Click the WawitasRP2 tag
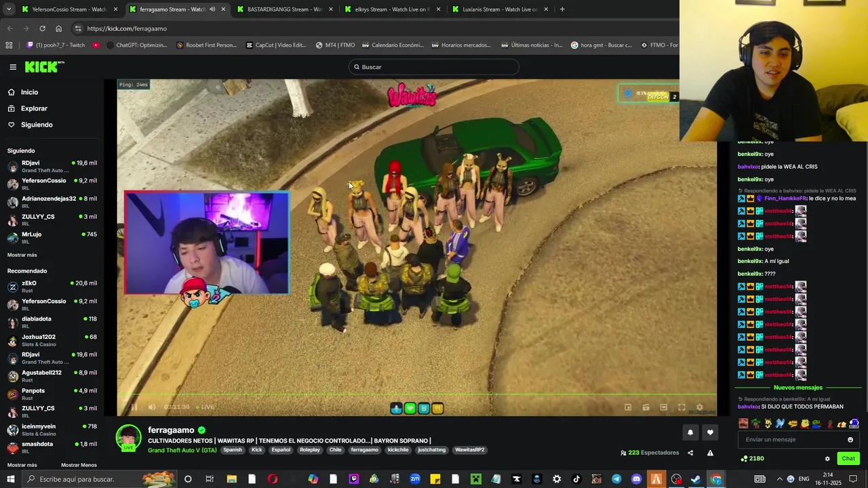Image resolution: width=868 pixels, height=488 pixels. 470,450
